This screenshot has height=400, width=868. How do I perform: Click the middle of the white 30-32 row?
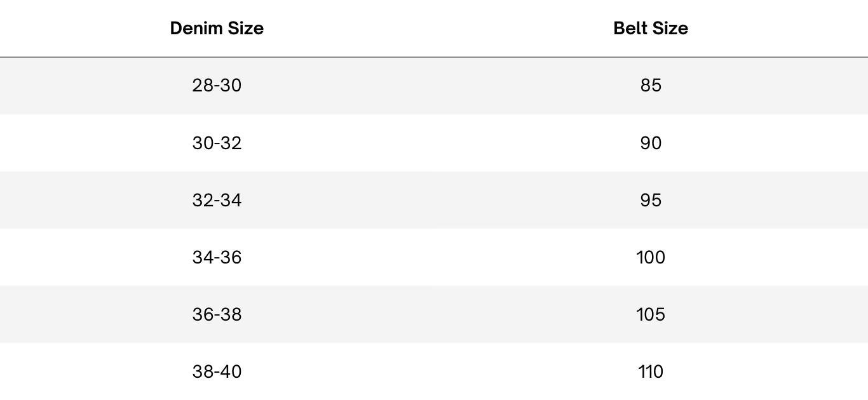point(434,143)
